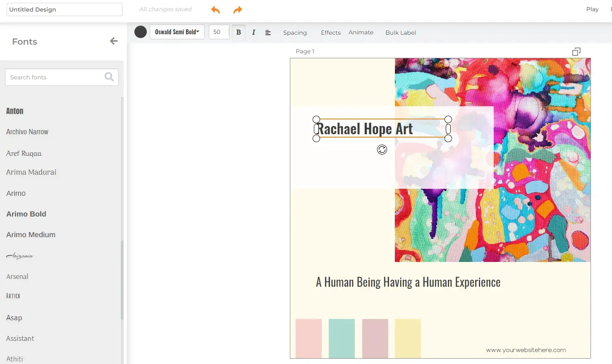Choose the Arsenal font
This screenshot has width=612, height=364.
pos(17,276)
